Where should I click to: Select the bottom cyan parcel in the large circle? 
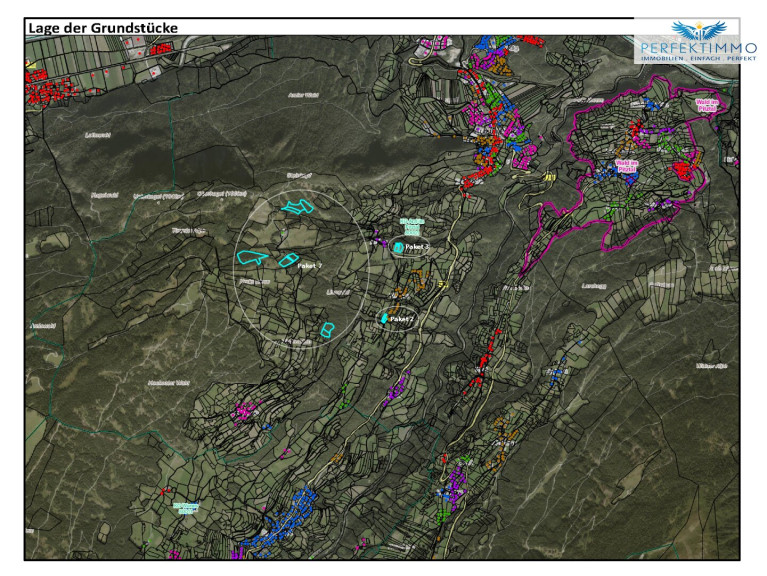(x=326, y=329)
